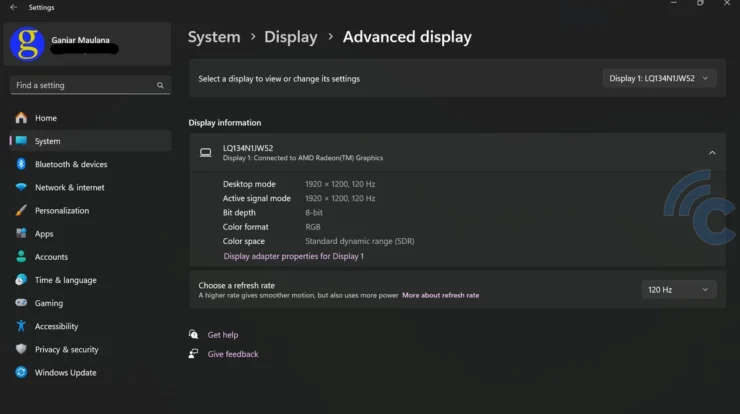
Task: Click the back arrow in Settings title bar
Action: 14,7
